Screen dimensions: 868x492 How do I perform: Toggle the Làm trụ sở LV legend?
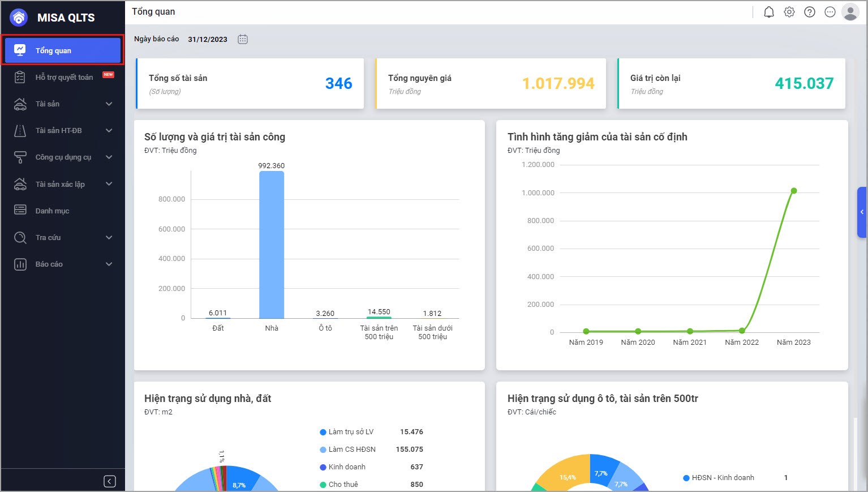[350, 432]
